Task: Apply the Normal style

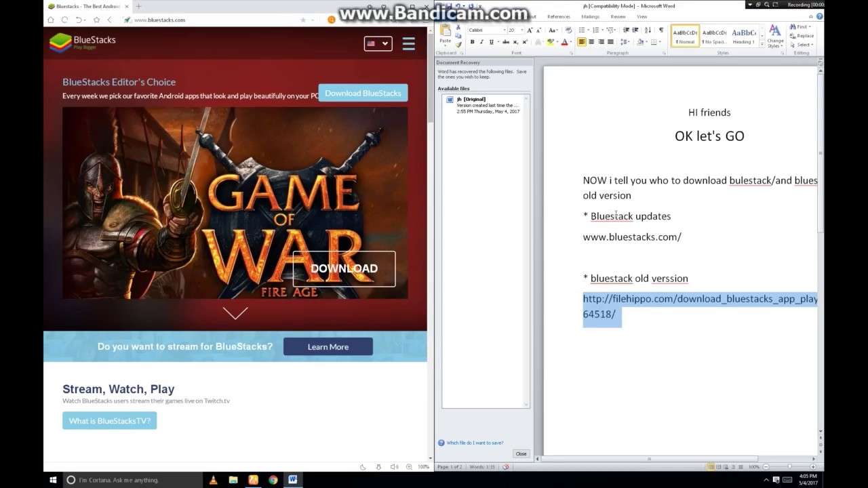Action: [685, 36]
